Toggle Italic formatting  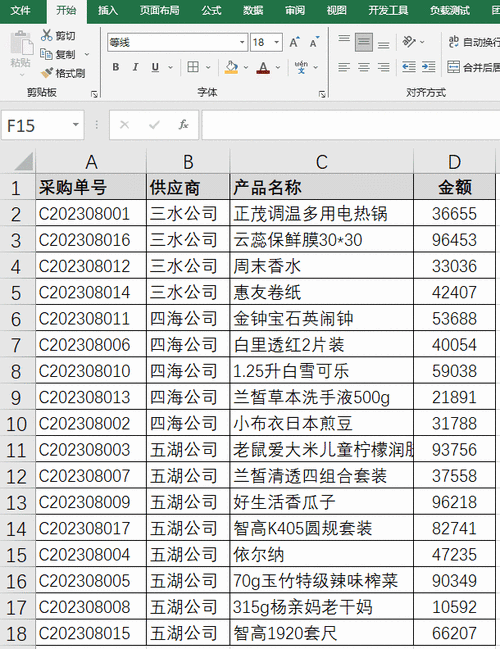click(135, 67)
